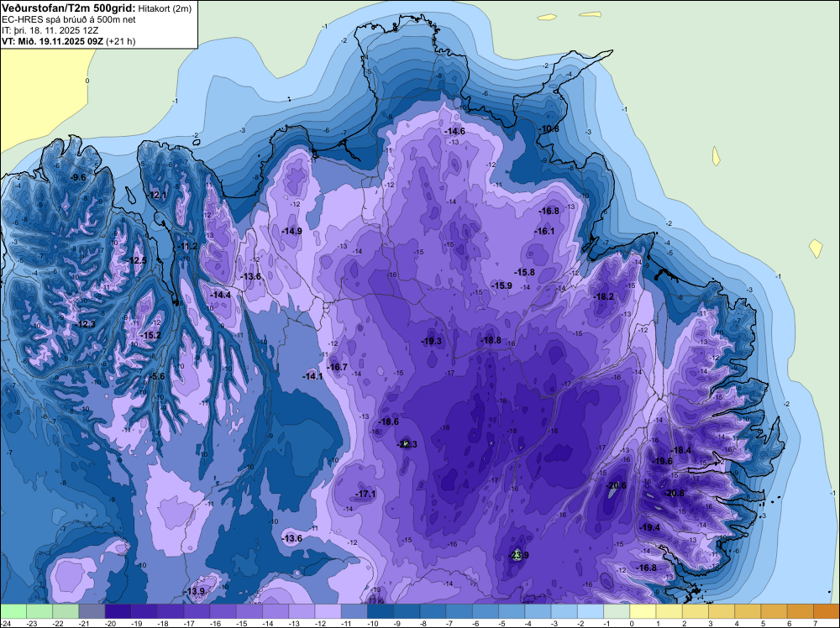The height and width of the screenshot is (628, 840).
Task: Pick the -12.3 temperature label
Action: (85, 324)
